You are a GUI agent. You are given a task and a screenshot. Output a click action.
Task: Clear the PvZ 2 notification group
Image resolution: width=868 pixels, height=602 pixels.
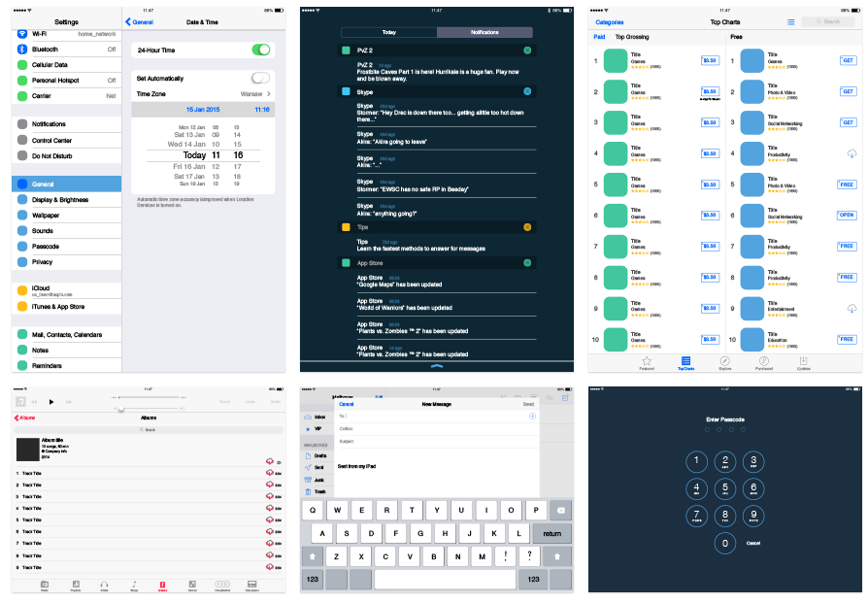(x=527, y=50)
